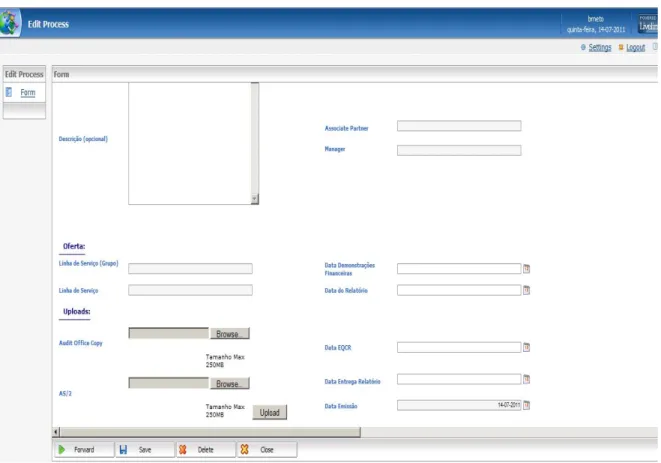Browse for Audit Office Copy file
Viewport: 661px width, 463px height.
coord(230,334)
